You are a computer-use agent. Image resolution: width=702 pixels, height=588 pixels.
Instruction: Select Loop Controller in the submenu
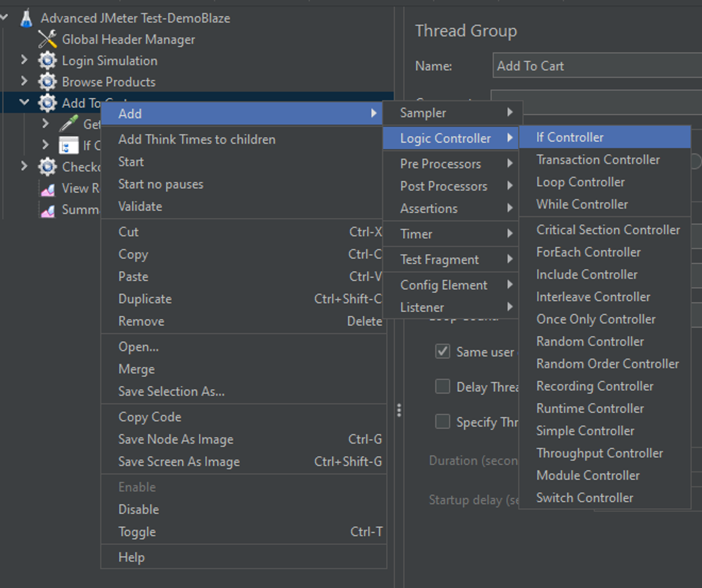point(605,182)
